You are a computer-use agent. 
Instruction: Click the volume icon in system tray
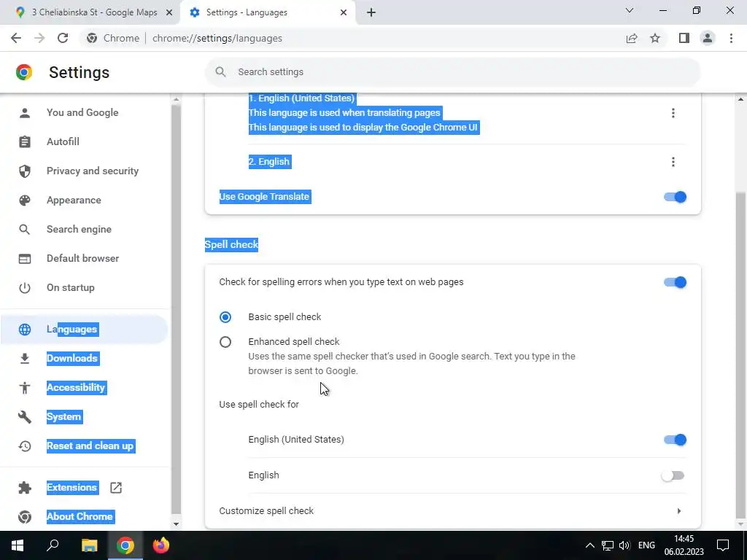click(x=624, y=545)
